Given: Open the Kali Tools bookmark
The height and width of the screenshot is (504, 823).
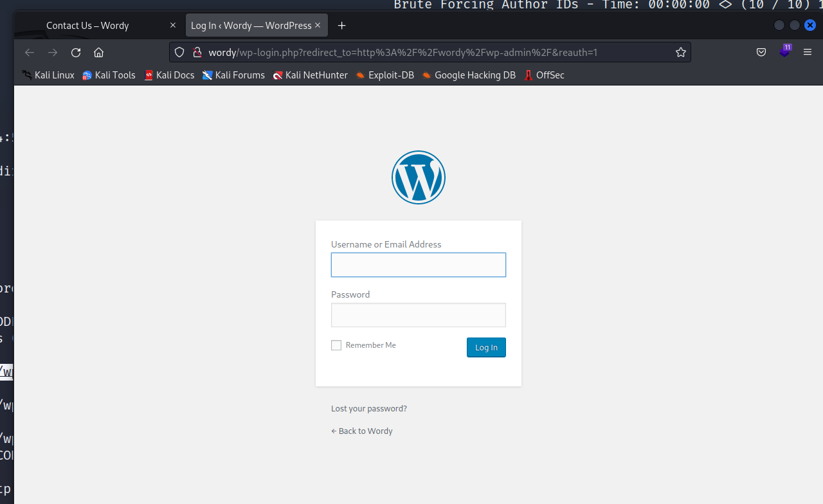Looking at the screenshot, I should point(109,75).
